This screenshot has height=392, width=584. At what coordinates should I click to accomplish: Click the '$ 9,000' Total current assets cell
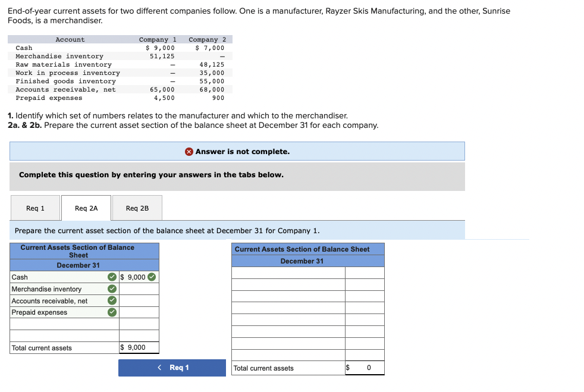click(139, 347)
